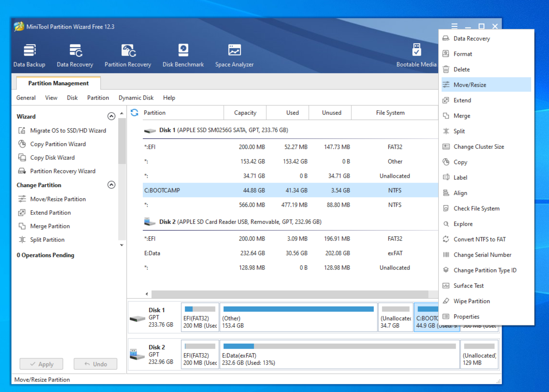Open the Data Backup tool
The image size is (549, 392).
click(29, 55)
